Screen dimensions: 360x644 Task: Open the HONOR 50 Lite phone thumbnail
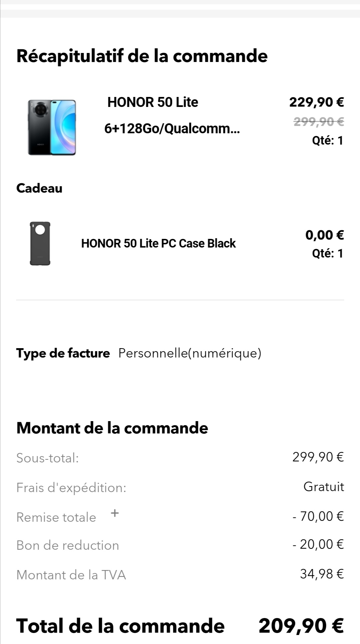point(52,127)
